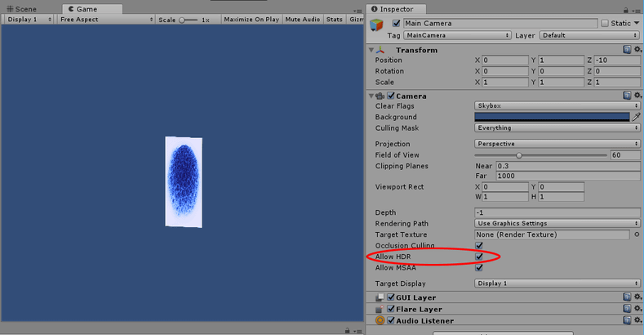Open the Tag dropdown showing MainCamera
Screen dimensions: 644x335
tap(457, 35)
